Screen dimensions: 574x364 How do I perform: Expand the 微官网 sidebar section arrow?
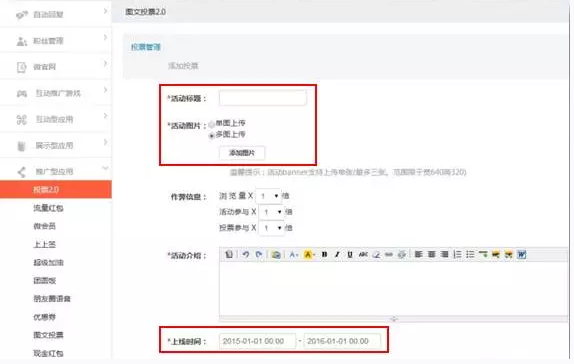tap(105, 64)
